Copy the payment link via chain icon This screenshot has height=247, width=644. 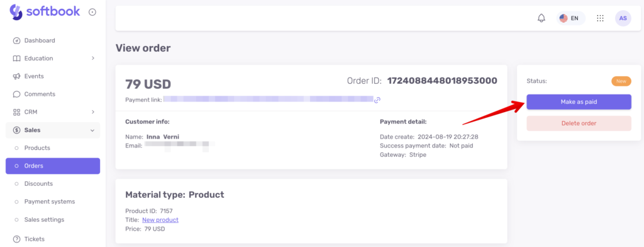tap(377, 100)
